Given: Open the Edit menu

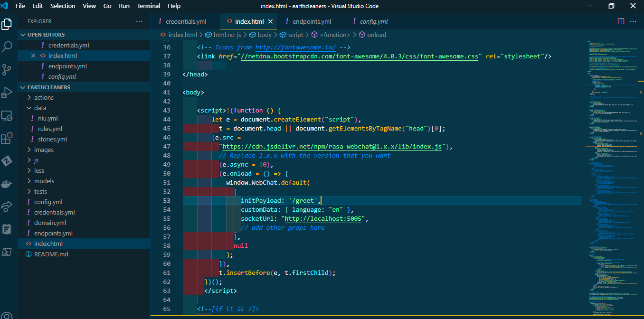Looking at the screenshot, I should [38, 6].
